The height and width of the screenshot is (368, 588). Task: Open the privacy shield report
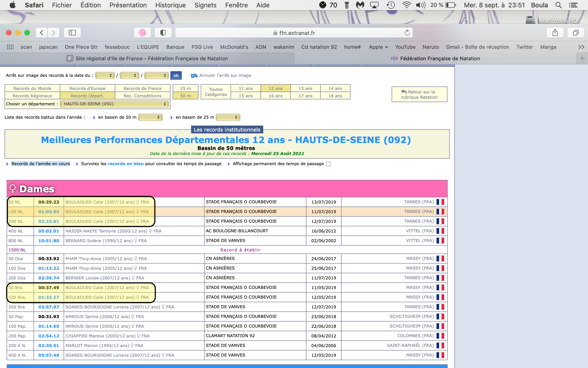pos(163,33)
